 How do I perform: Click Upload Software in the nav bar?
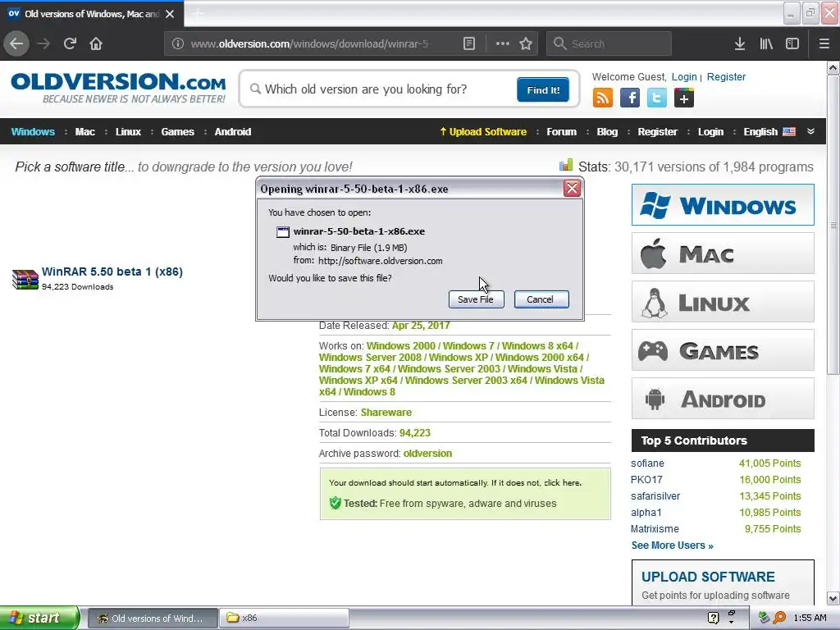(483, 132)
